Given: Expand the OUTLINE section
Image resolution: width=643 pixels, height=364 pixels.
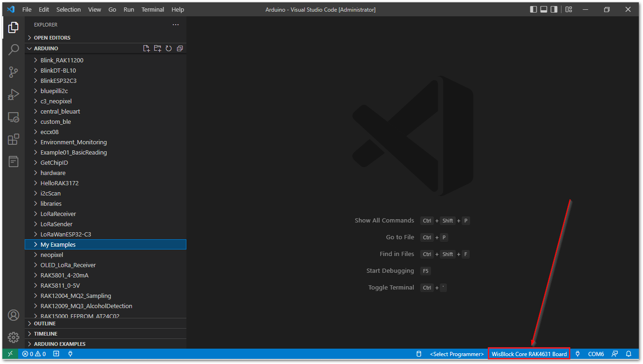Looking at the screenshot, I should 105,324.
